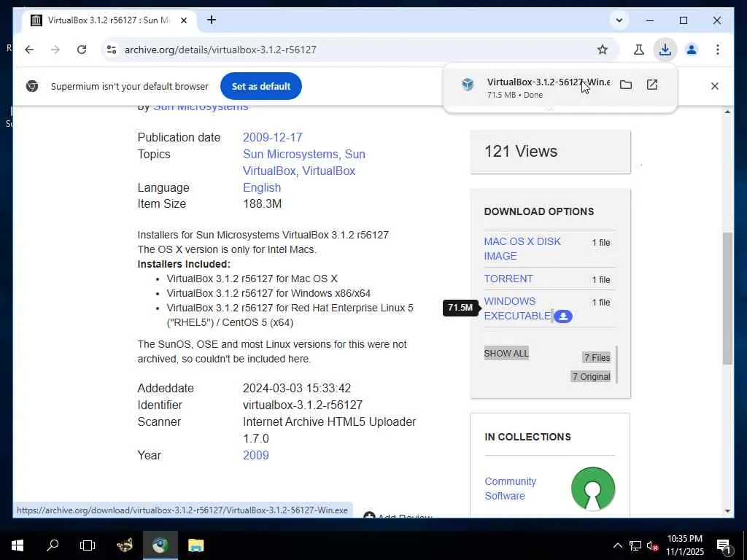Image resolution: width=747 pixels, height=560 pixels.
Task: Click the green Community Software collection logo
Action: click(592, 489)
